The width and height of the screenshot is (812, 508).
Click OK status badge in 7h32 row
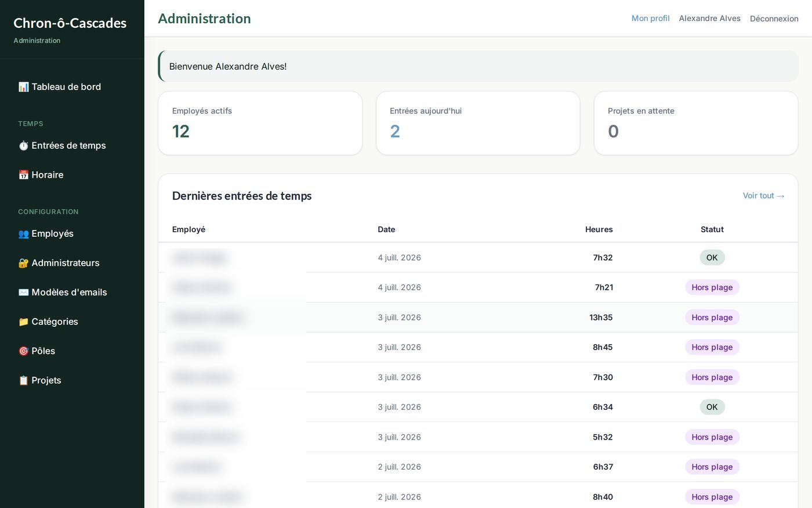click(x=712, y=258)
